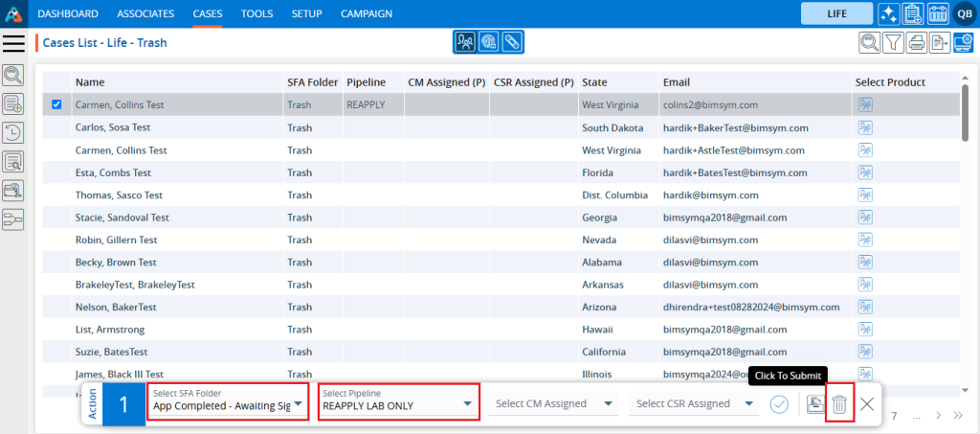Click the history clock icon in left sidebar

14,133
